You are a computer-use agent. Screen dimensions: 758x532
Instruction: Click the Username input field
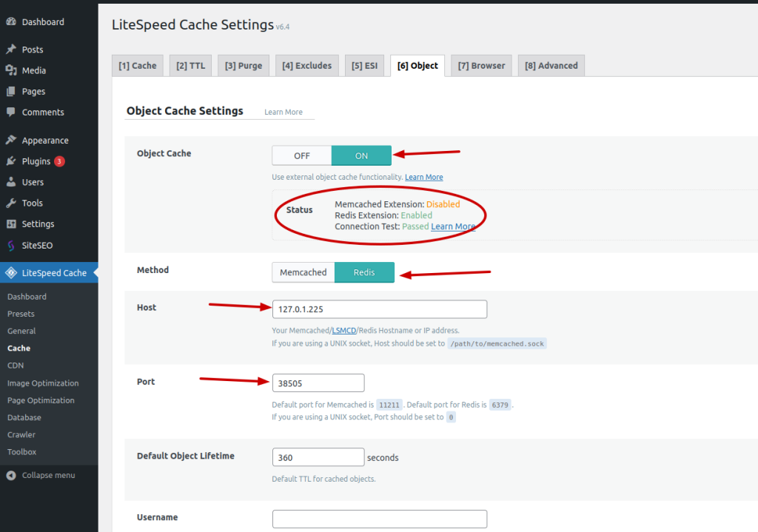click(380, 519)
